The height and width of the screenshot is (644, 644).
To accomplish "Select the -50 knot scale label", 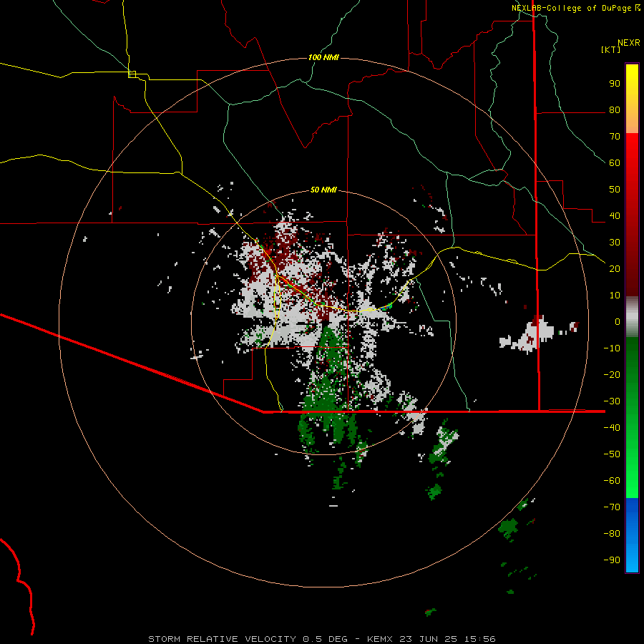I will point(612,454).
